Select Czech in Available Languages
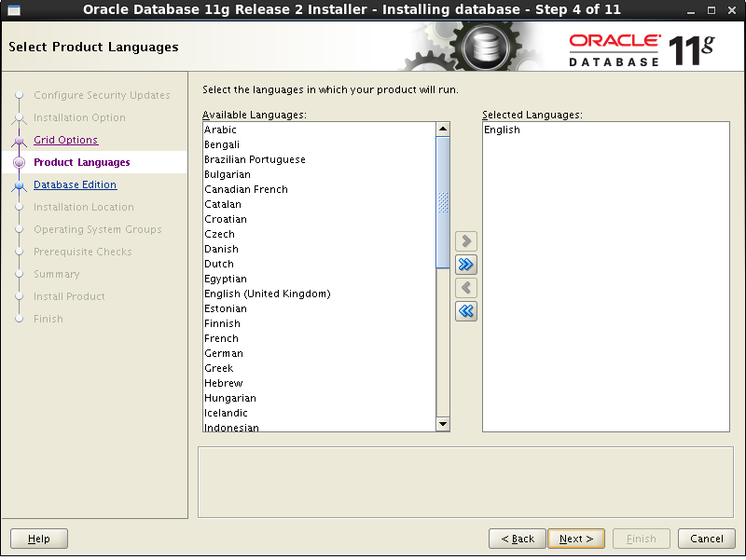This screenshot has width=746, height=560. (319, 234)
